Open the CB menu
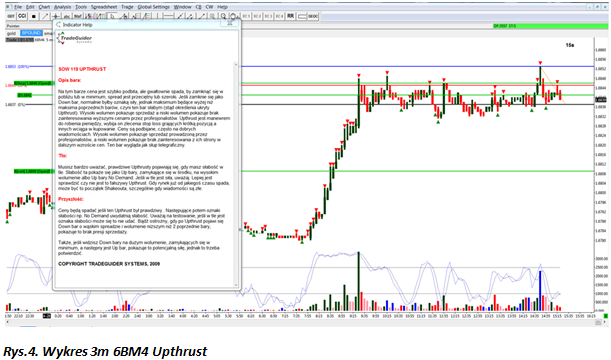Screen dimensions: 611x360 198,7
